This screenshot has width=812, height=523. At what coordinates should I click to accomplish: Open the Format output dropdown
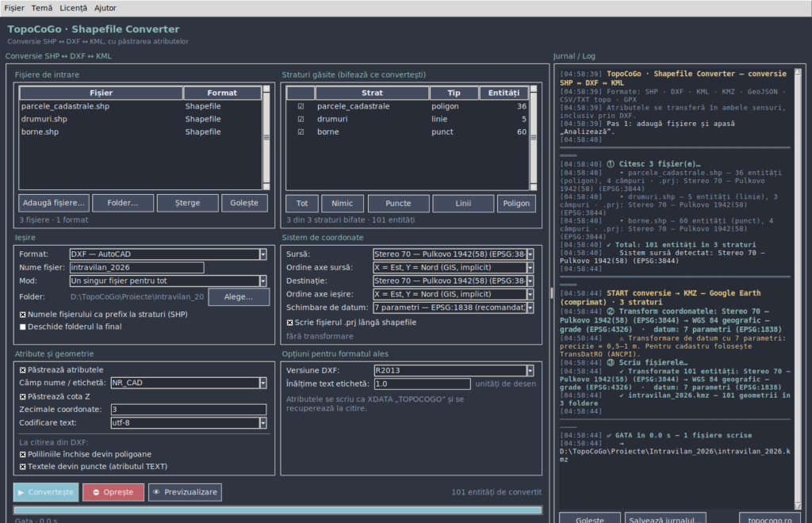[x=168, y=254]
